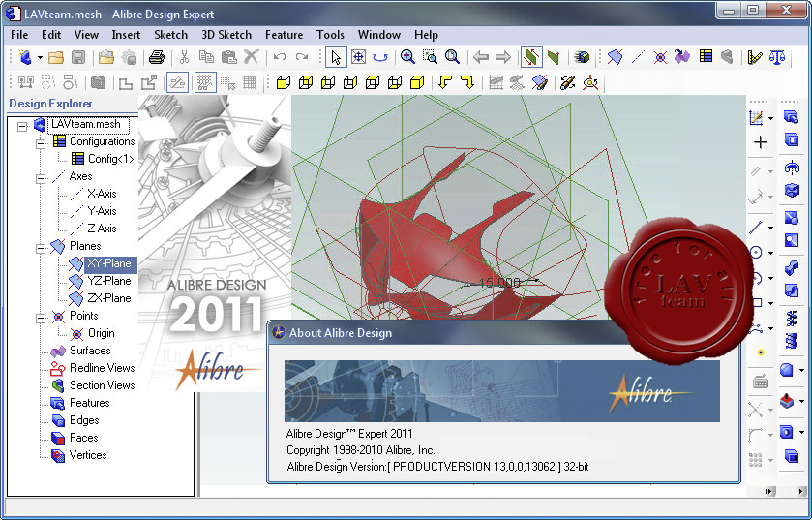Image resolution: width=812 pixels, height=520 pixels.
Task: Open the Feature menu
Action: pos(284,35)
